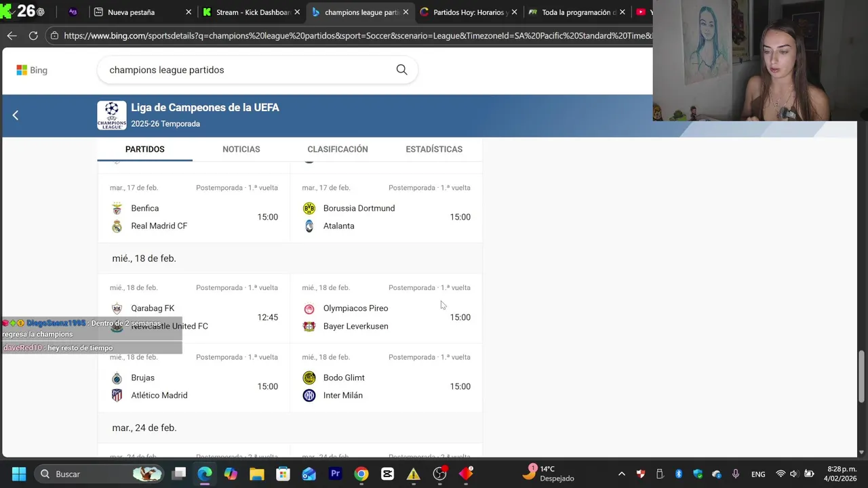Screen dimensions: 868x488
Task: Open the clock showing 8:28 p.m.
Action: coord(842,474)
